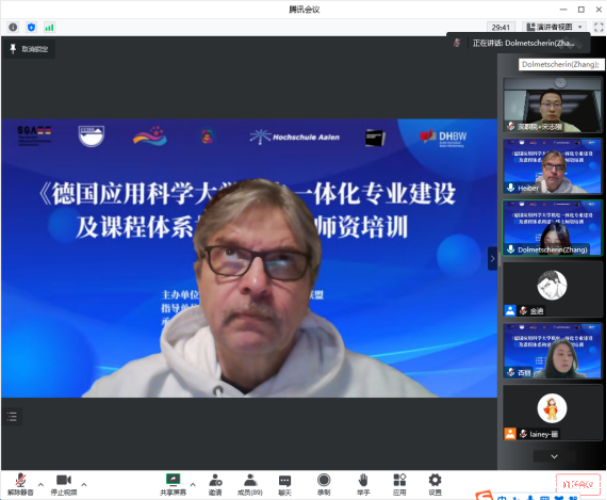Screen dimensions: 607x500
Task: Open the Settings gear icon
Action: click(435, 481)
